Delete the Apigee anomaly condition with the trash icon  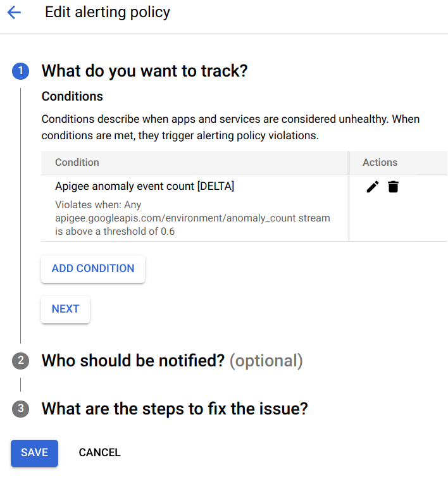394,187
